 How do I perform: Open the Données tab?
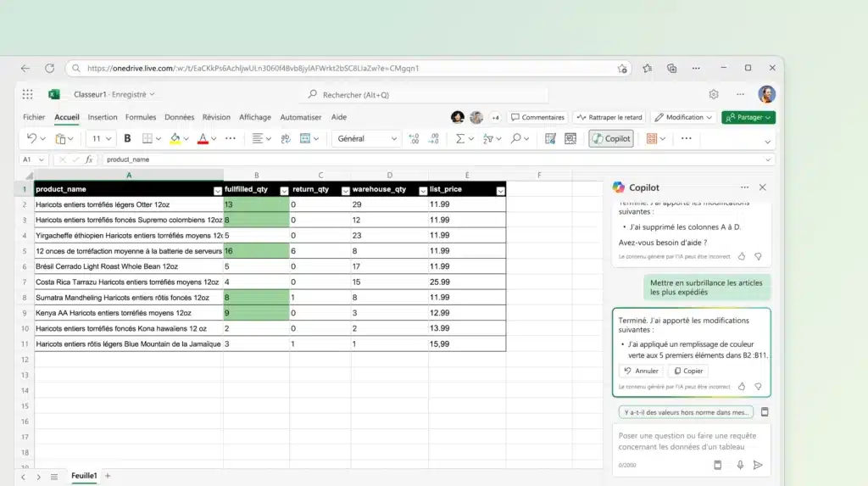(x=180, y=117)
